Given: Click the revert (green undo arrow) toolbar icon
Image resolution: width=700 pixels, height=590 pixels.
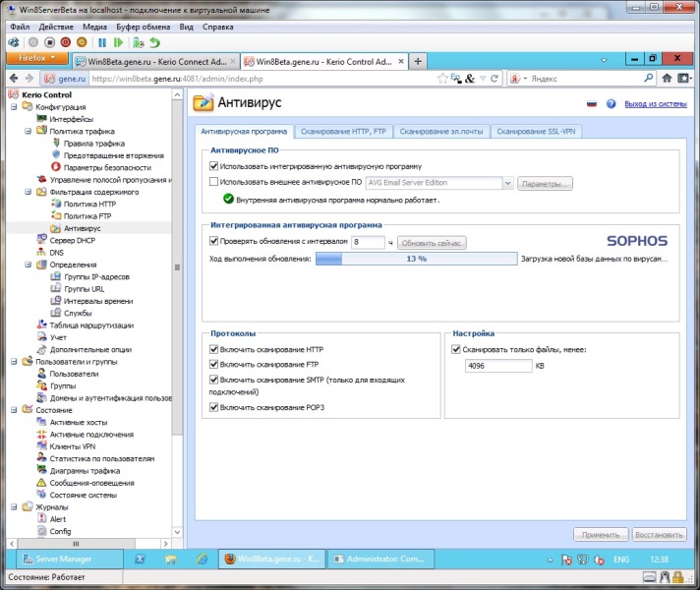Looking at the screenshot, I should pos(154,43).
